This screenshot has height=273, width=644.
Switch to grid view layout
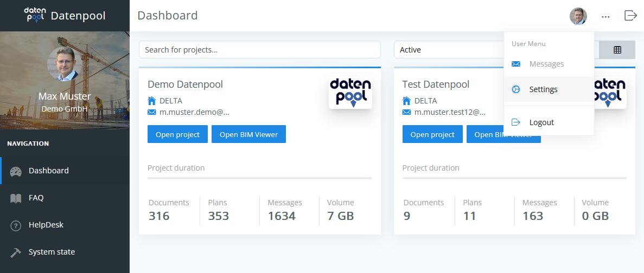pyautogui.click(x=617, y=50)
